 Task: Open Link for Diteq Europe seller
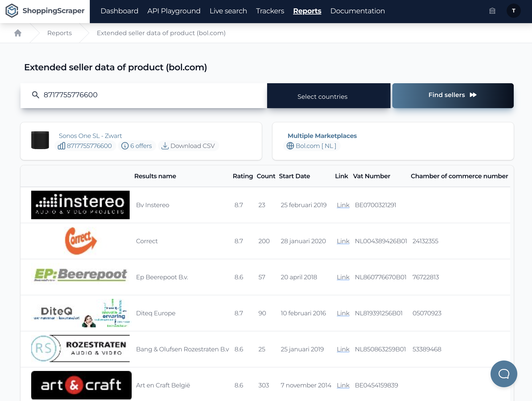click(343, 313)
